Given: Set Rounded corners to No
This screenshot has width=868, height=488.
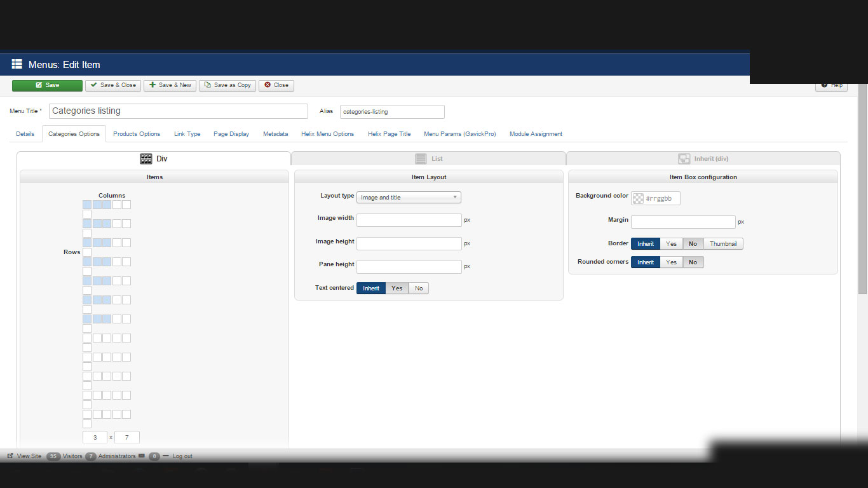Looking at the screenshot, I should (693, 262).
